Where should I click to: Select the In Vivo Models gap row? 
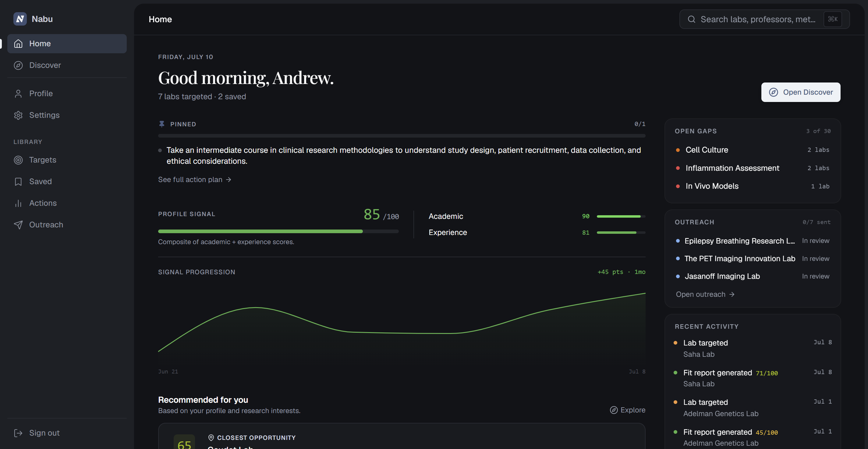(x=753, y=187)
